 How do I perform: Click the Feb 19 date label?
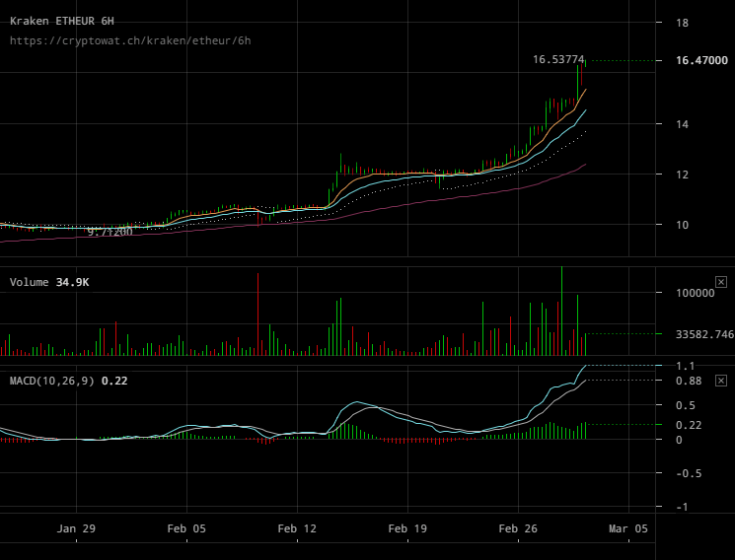[407, 528]
